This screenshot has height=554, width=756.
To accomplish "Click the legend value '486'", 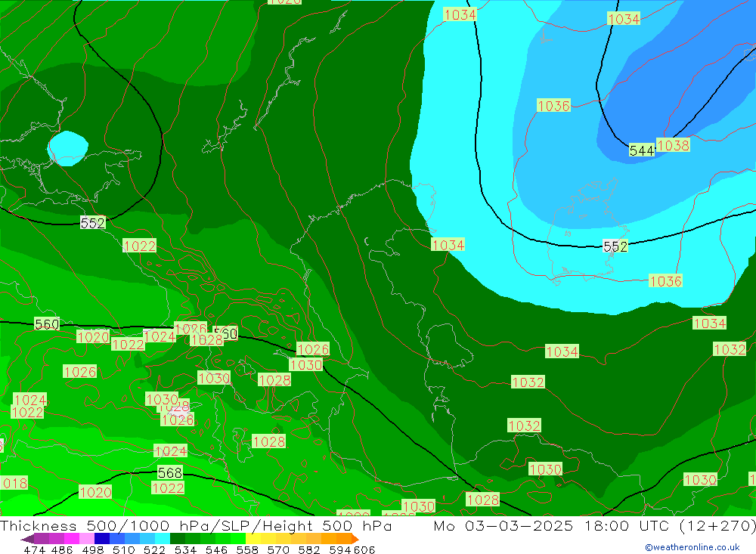I will pyautogui.click(x=62, y=549).
